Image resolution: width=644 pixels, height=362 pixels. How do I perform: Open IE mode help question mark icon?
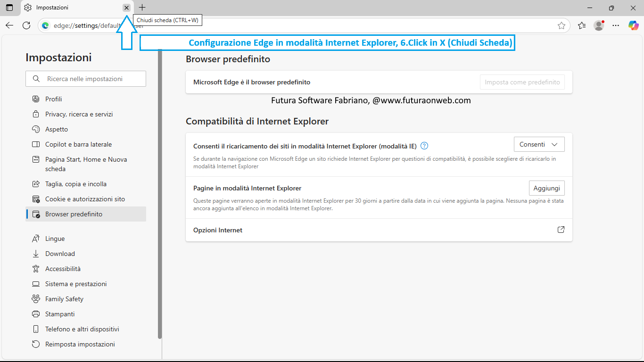pyautogui.click(x=424, y=146)
